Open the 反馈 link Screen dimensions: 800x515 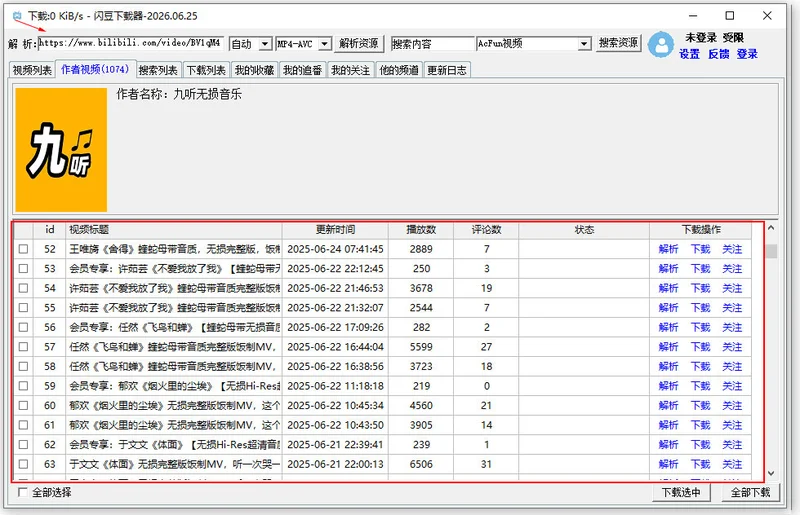tap(718, 54)
